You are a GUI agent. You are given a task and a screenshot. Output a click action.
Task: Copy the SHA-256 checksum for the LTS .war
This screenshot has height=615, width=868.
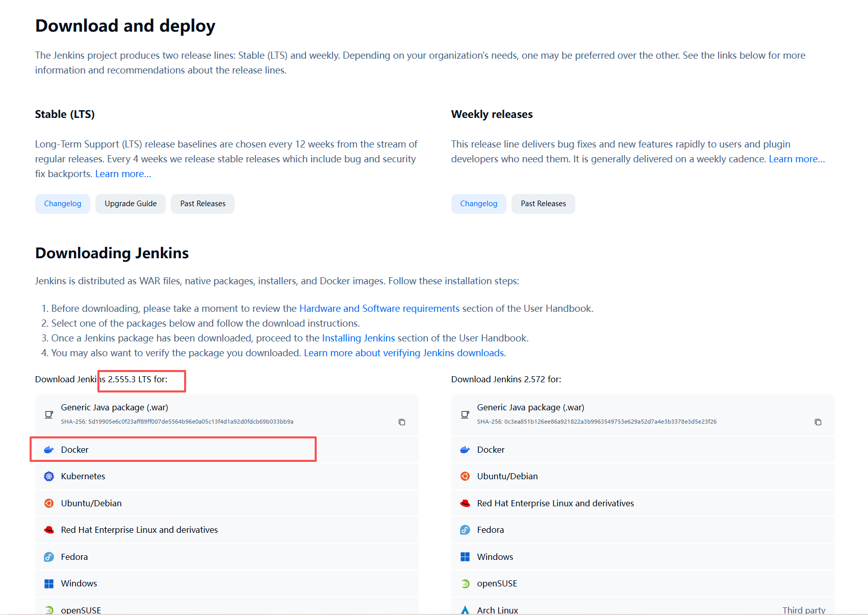pyautogui.click(x=402, y=422)
